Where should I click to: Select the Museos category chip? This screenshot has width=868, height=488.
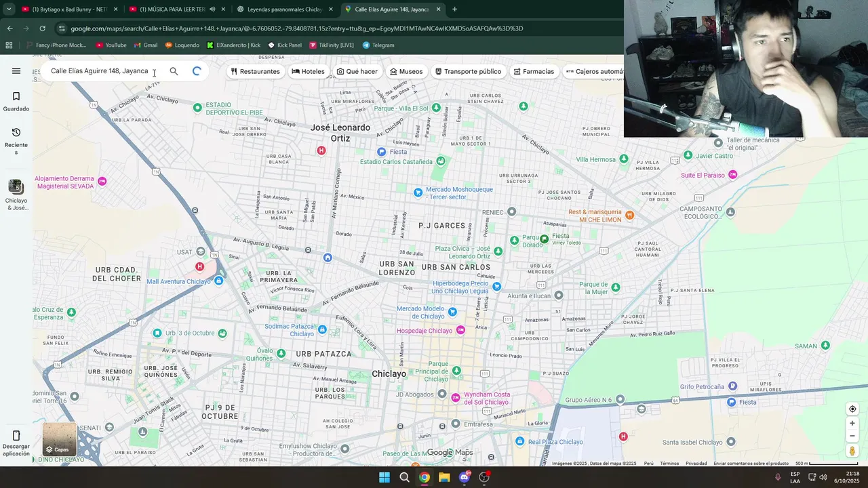point(406,71)
